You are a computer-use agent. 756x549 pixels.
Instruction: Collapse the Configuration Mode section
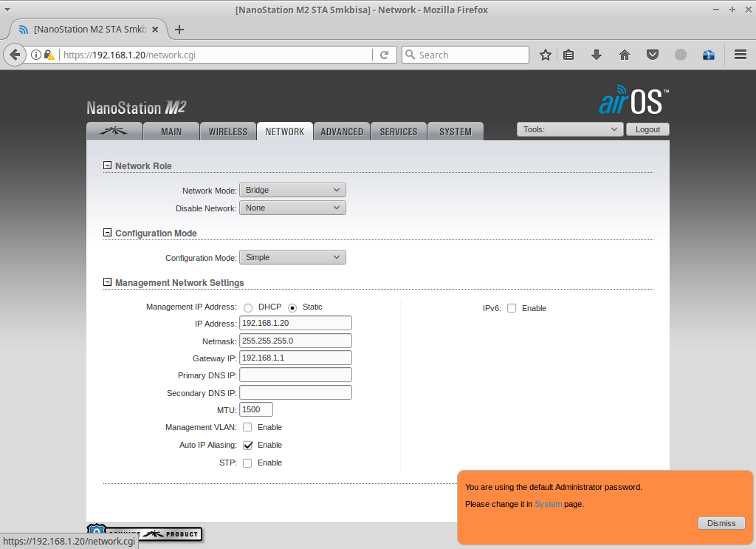pos(108,233)
